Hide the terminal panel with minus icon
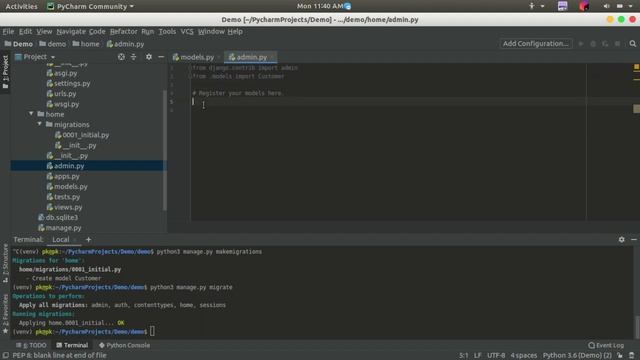Image resolution: width=640 pixels, height=360 pixels. pos(633,240)
